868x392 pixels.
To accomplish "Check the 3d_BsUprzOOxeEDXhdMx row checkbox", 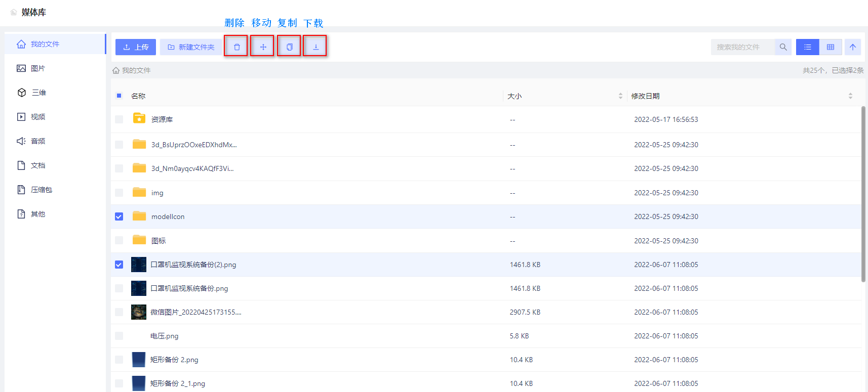I will tap(119, 145).
